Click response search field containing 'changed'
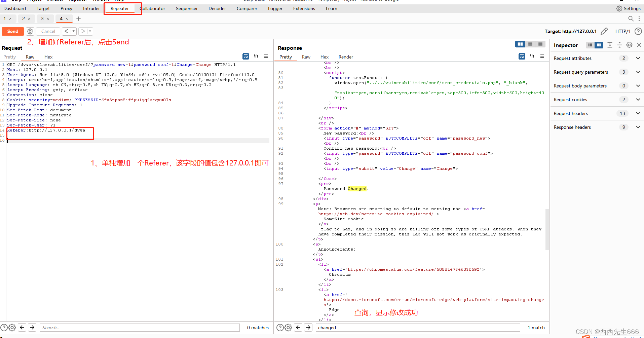This screenshot has width=644, height=338. point(418,328)
